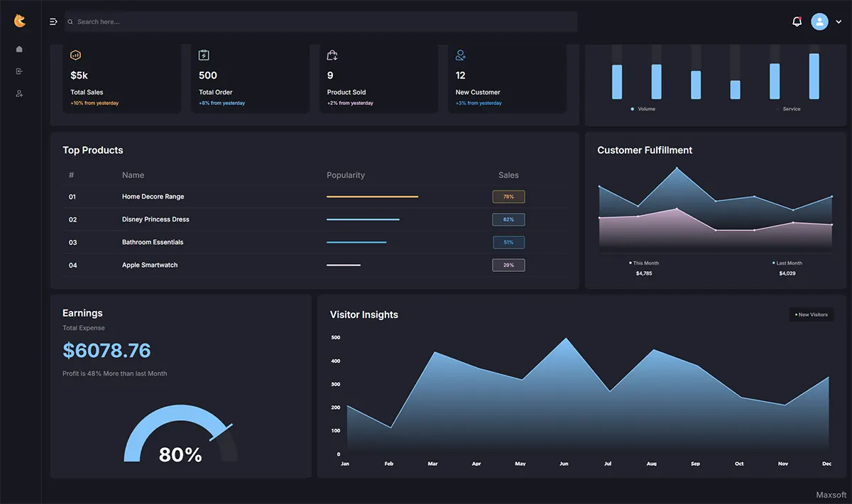Screen dimensions: 852x504
Task: Open the add-user icon in sidebar
Action: (x=19, y=93)
